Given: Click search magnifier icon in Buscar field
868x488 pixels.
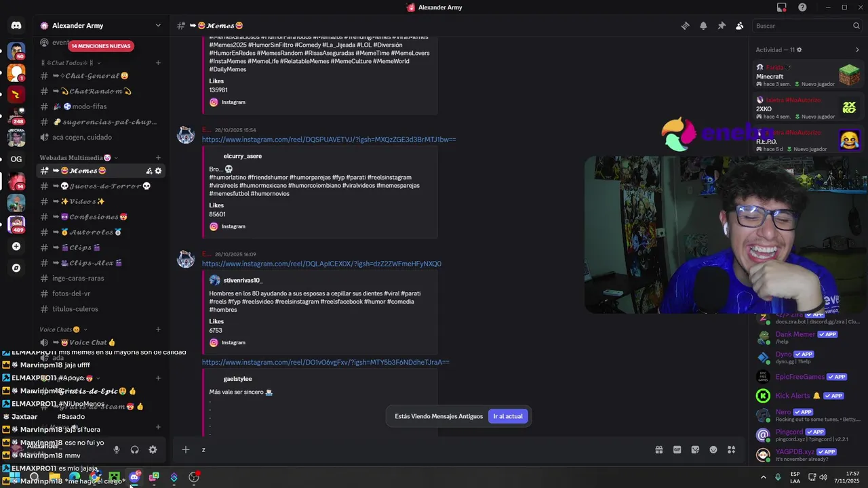Looking at the screenshot, I should [856, 26].
